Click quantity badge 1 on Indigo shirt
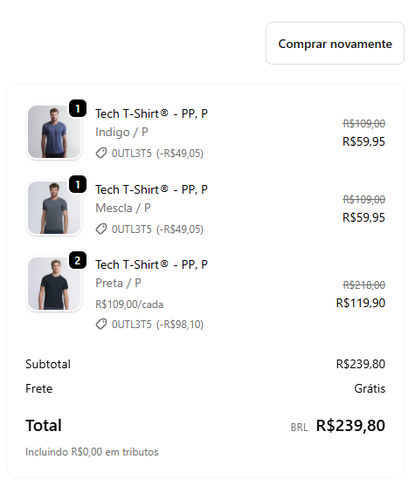This screenshot has height=500, width=408. click(78, 108)
